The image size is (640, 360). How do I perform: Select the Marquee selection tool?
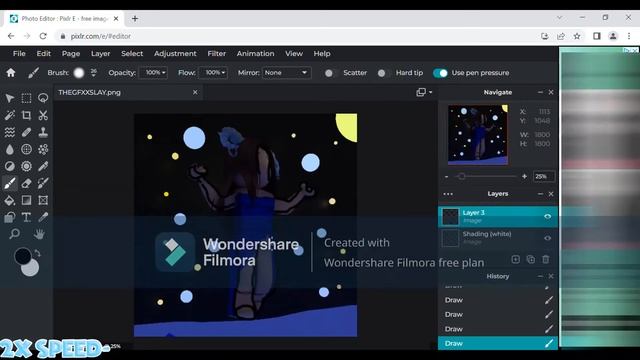[x=26, y=98]
